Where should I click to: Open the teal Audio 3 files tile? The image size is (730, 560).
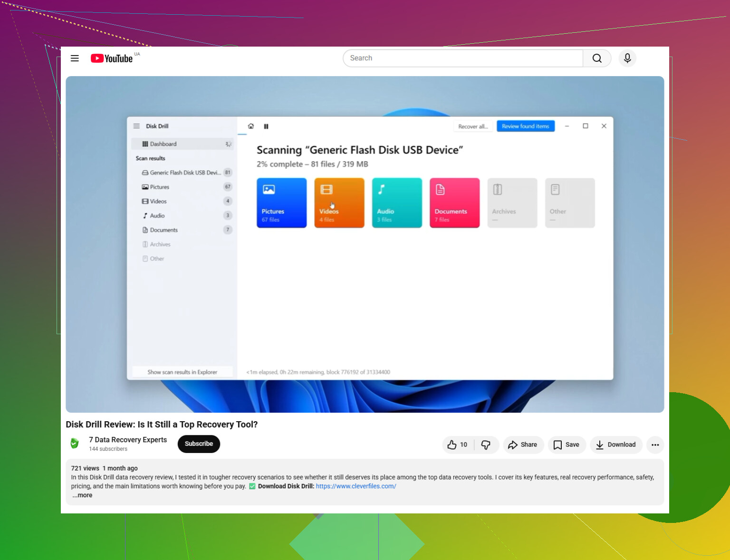[397, 203]
